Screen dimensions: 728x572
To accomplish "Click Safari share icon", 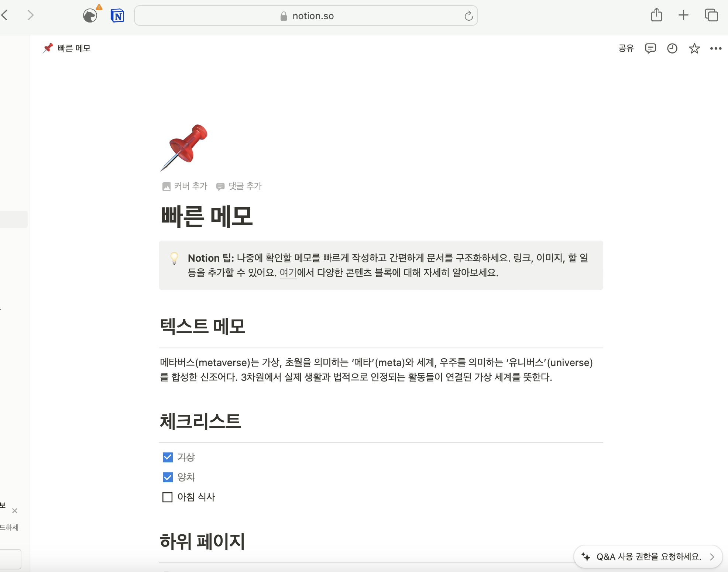I will [656, 15].
